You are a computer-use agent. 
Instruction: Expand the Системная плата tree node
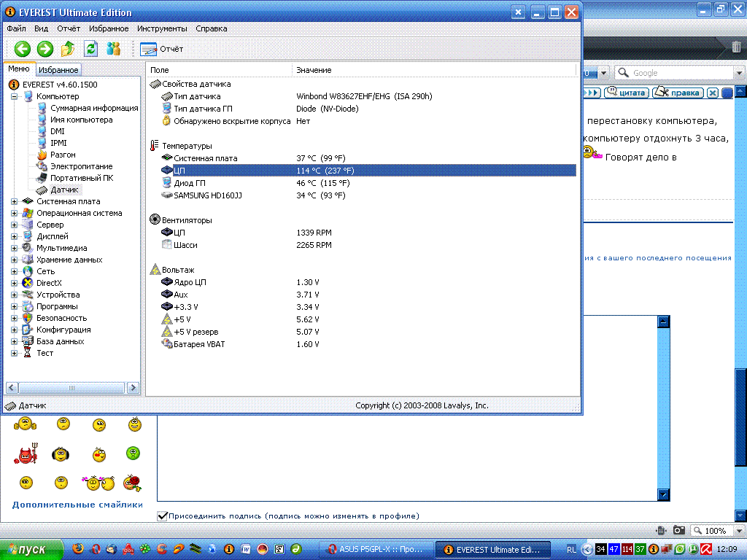[x=15, y=201]
